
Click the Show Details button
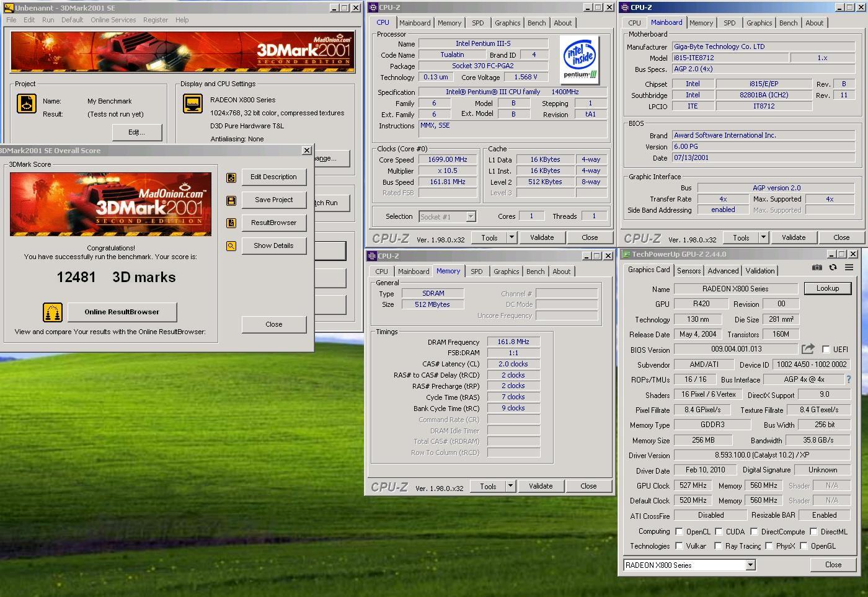click(273, 245)
